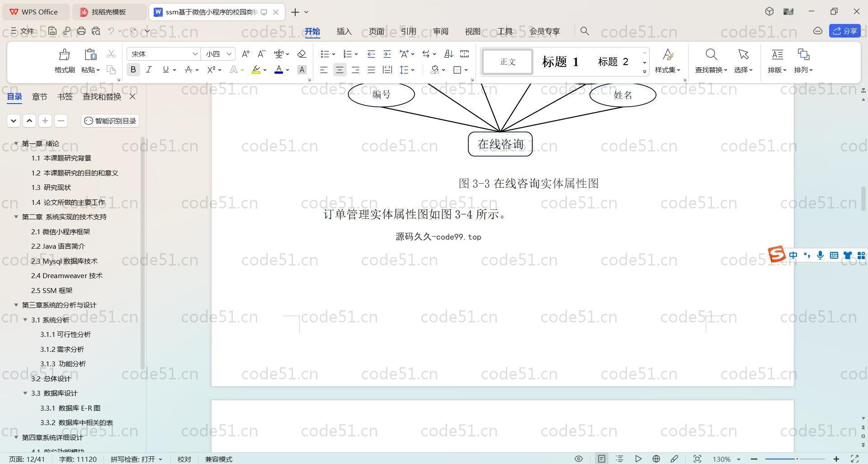Toggle Underline formatting
This screenshot has width=868, height=464.
[165, 70]
